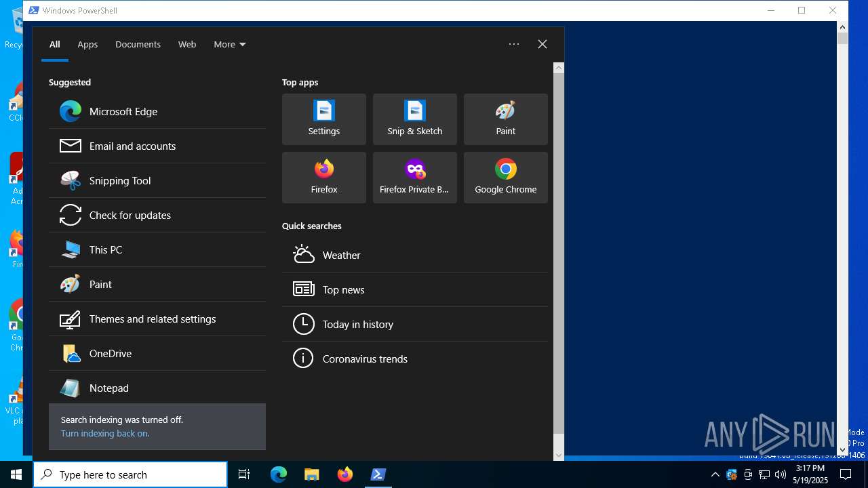
Task: Open Microsoft Edge on the taskbar
Action: click(279, 474)
